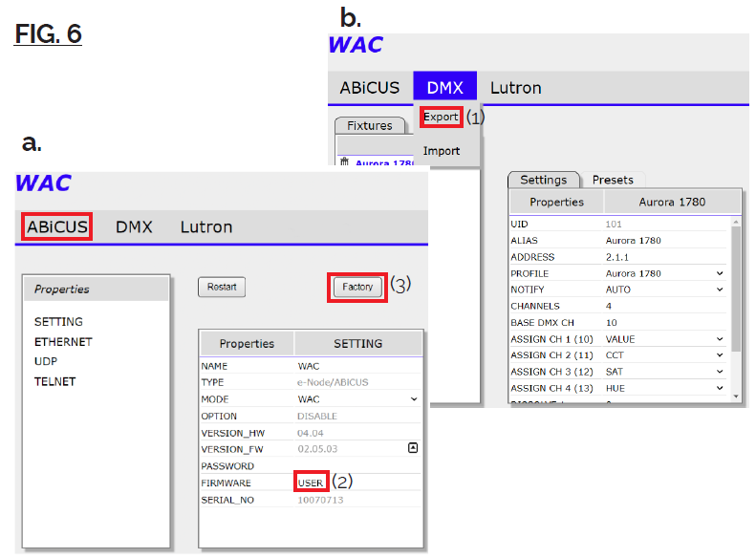Image resolution: width=756 pixels, height=558 pixels.
Task: Click the FIRMWARE field showing USER
Action: tap(311, 483)
